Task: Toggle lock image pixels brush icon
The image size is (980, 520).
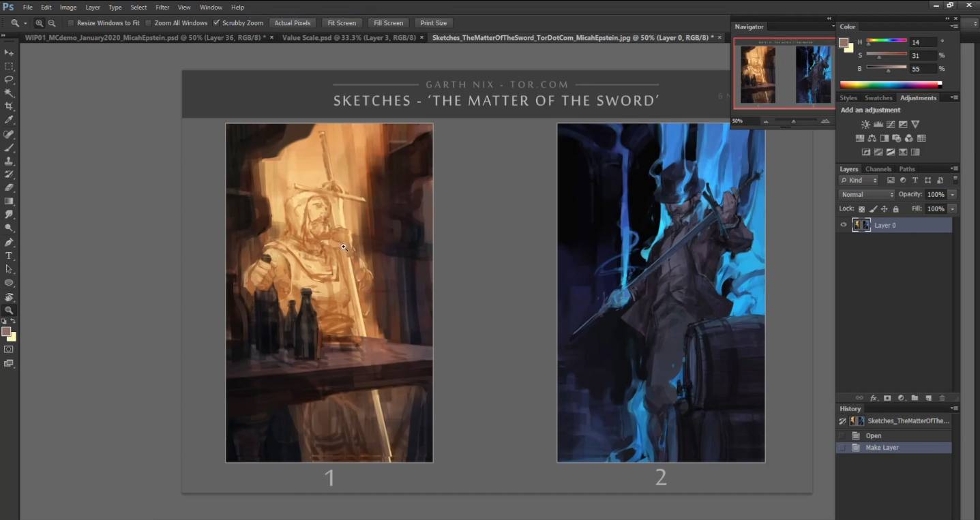Action: pyautogui.click(x=873, y=209)
